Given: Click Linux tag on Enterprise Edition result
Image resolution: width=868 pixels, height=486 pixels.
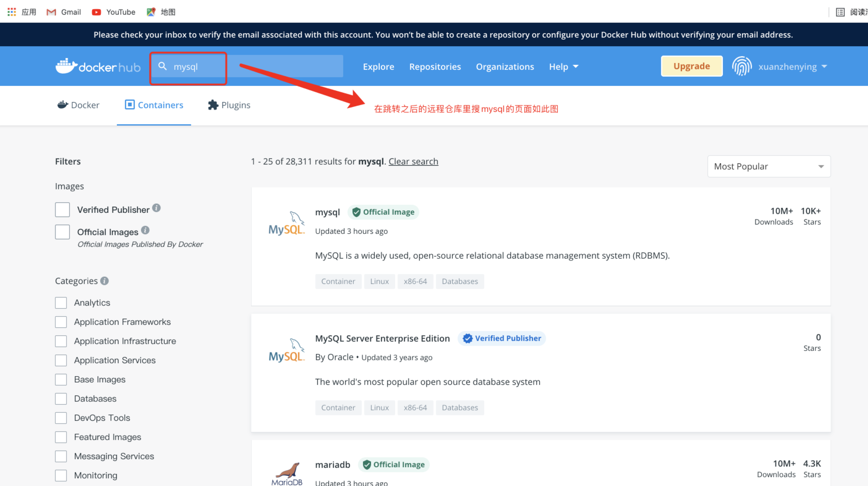Looking at the screenshot, I should pyautogui.click(x=380, y=407).
